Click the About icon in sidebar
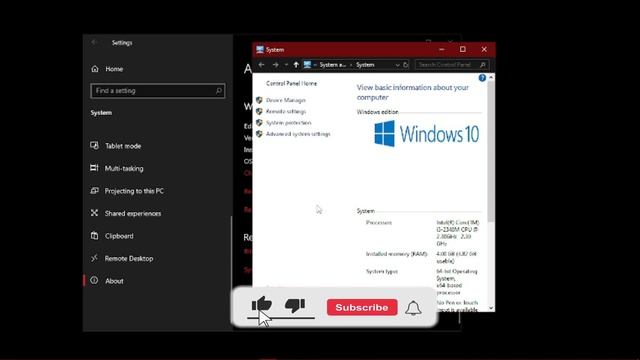 click(x=94, y=280)
